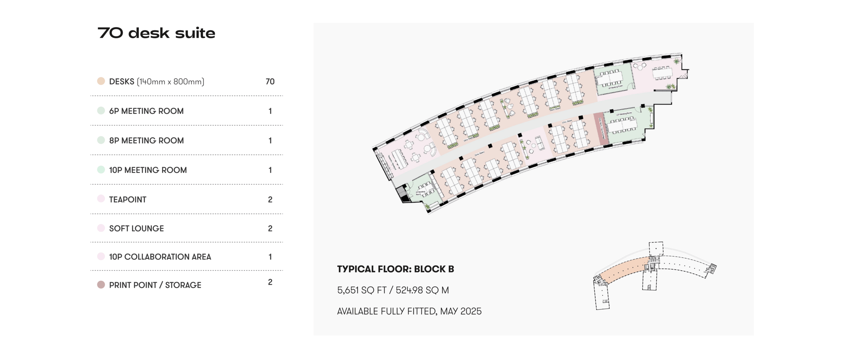The image size is (868, 359).
Task: Click the PRINT POINT / STORAGE label
Action: coord(155,285)
